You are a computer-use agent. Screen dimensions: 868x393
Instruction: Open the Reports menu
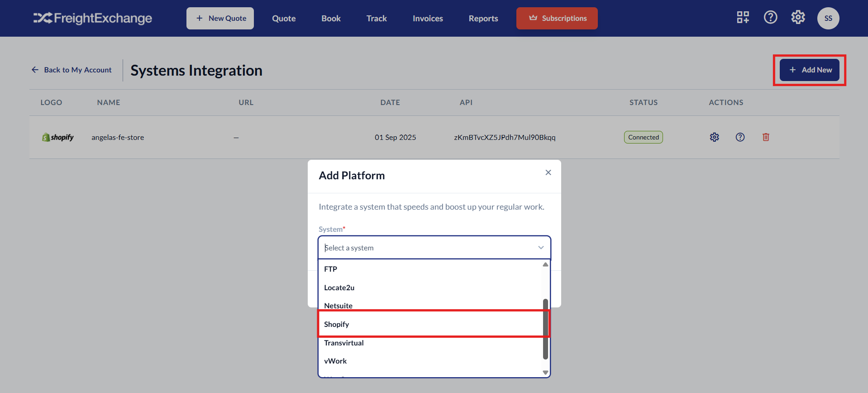tap(483, 19)
